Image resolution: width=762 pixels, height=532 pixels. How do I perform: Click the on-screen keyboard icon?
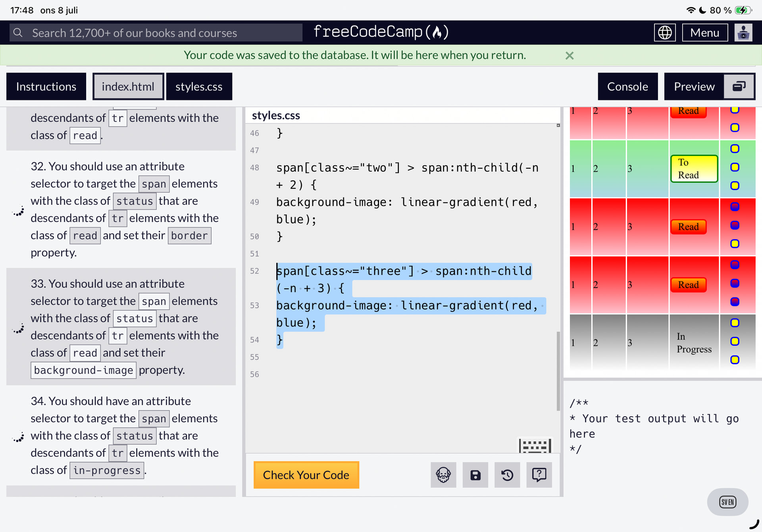pyautogui.click(x=535, y=446)
